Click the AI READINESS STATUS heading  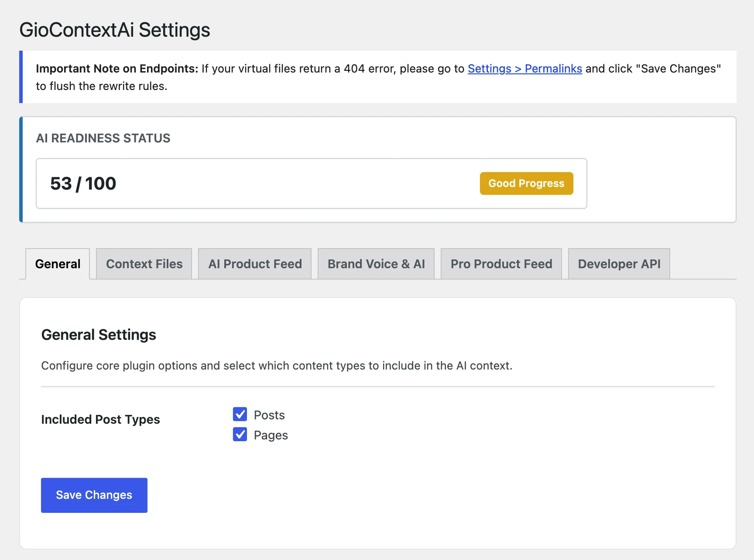pos(103,138)
